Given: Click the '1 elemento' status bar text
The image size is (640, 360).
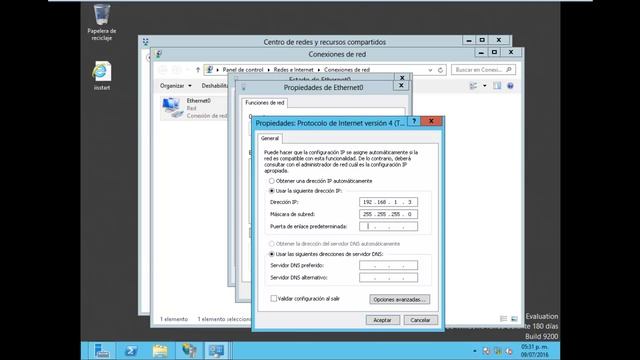Looking at the screenshot, I should [x=174, y=319].
